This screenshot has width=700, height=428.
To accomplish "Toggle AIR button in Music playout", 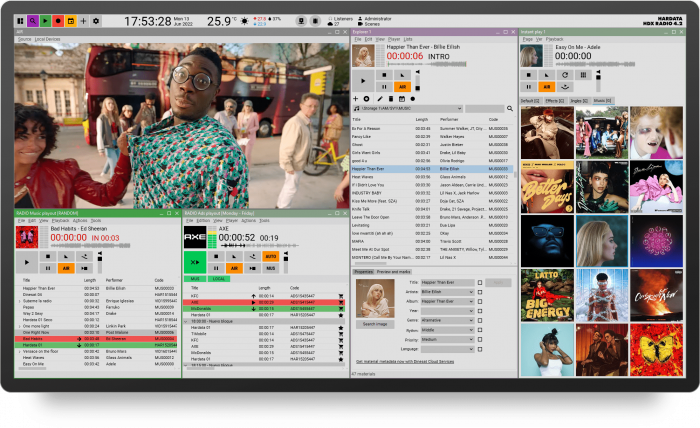I will coord(66,268).
